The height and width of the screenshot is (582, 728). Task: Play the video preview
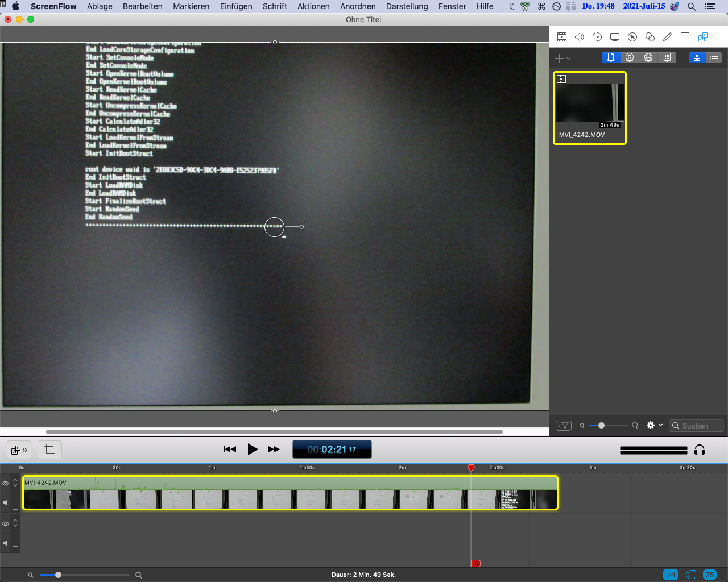pyautogui.click(x=253, y=450)
